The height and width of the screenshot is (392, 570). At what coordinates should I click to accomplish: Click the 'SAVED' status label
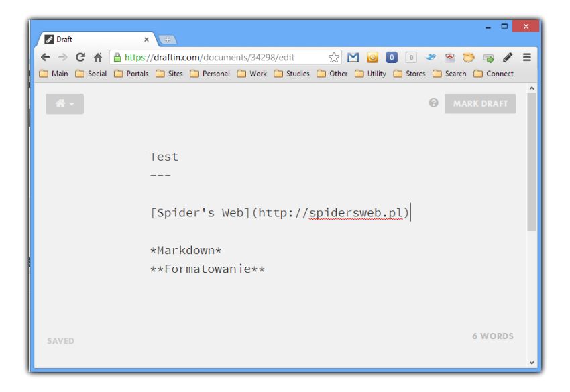click(61, 341)
